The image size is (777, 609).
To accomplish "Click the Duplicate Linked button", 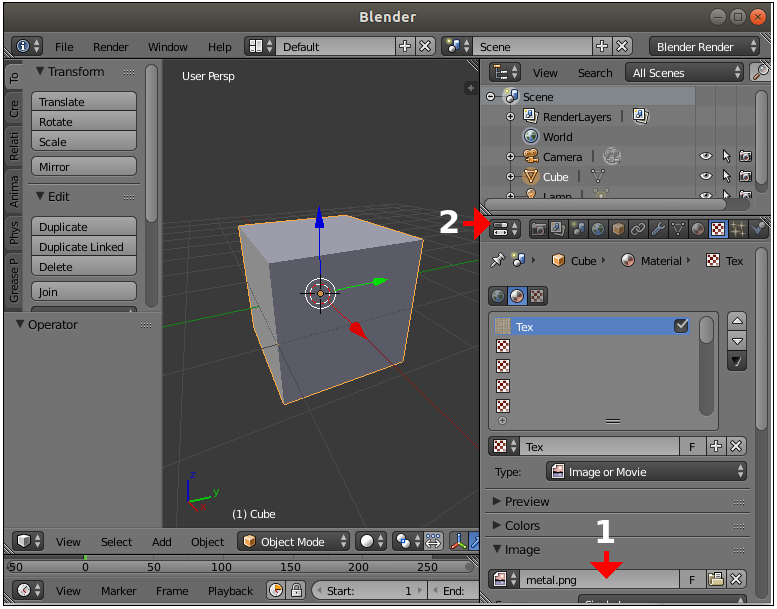I will (x=84, y=246).
